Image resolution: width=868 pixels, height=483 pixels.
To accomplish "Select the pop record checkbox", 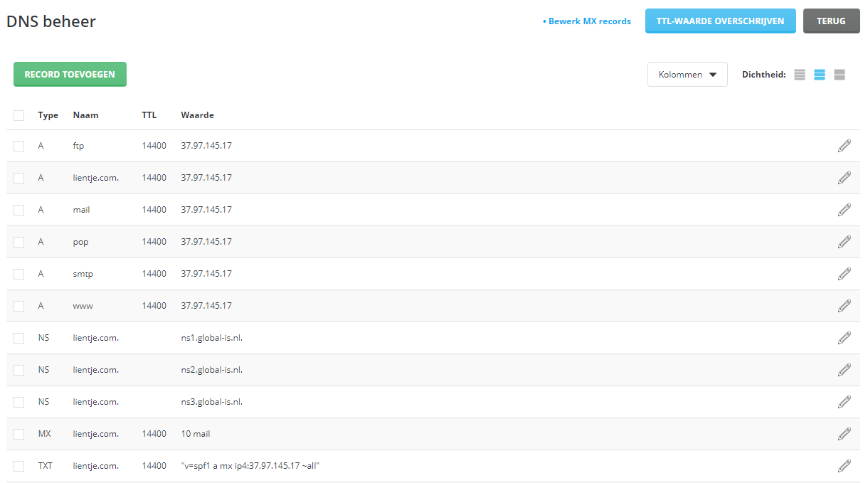I will (19, 242).
